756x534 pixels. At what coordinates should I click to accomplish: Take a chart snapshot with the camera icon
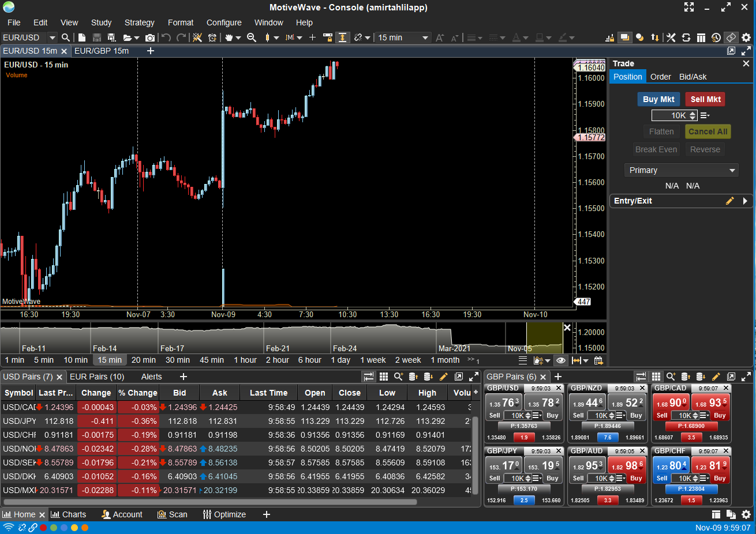[x=150, y=37]
